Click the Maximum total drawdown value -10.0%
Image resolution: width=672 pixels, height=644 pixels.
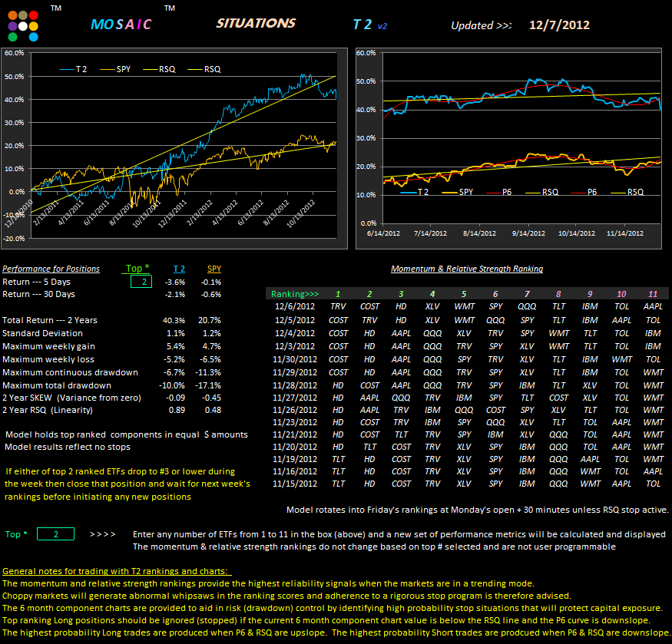[x=172, y=385]
